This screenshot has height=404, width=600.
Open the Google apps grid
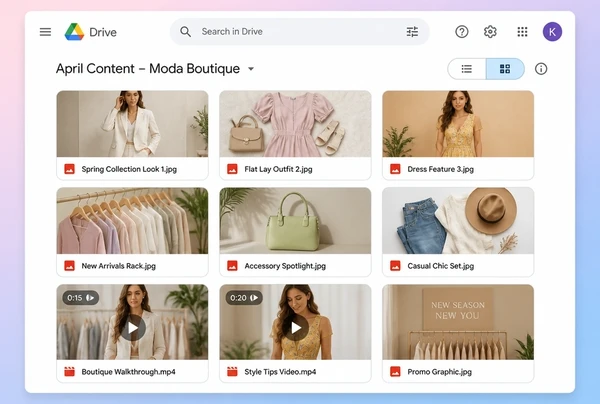pos(522,32)
